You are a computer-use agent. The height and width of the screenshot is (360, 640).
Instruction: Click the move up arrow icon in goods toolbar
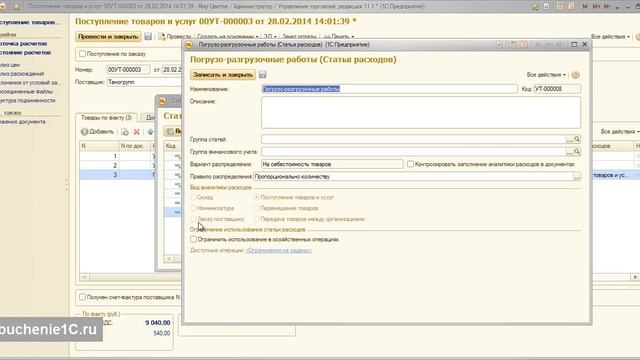(150, 132)
